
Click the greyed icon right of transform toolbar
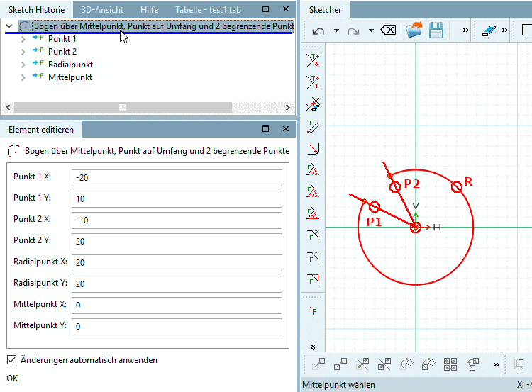(519, 364)
